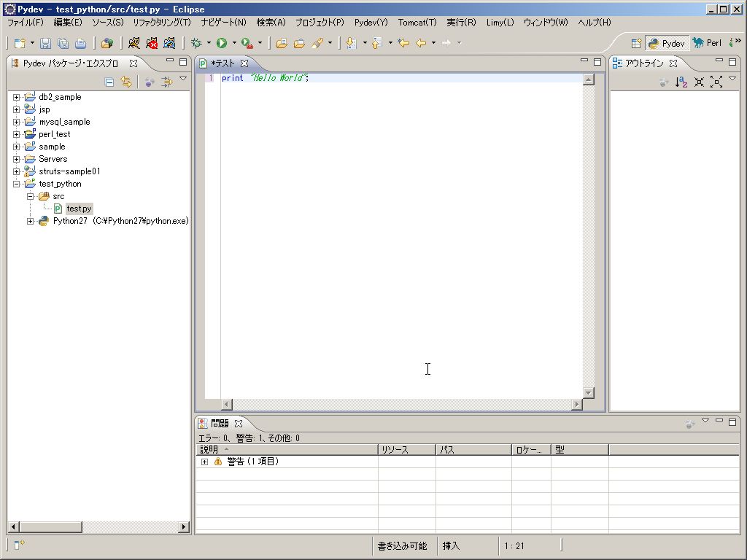Click the Sort alphabetically icon in Outline
Viewport: 747px width, 560px height.
pyautogui.click(x=681, y=82)
